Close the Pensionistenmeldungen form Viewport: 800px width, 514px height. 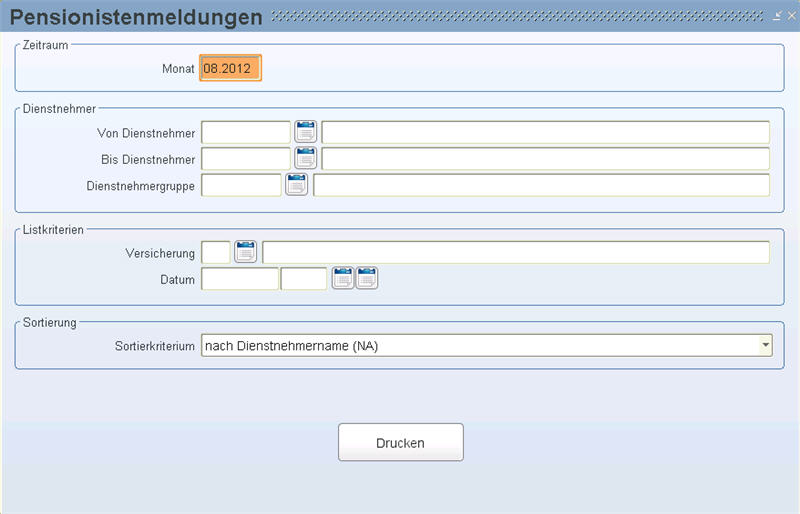[790, 17]
